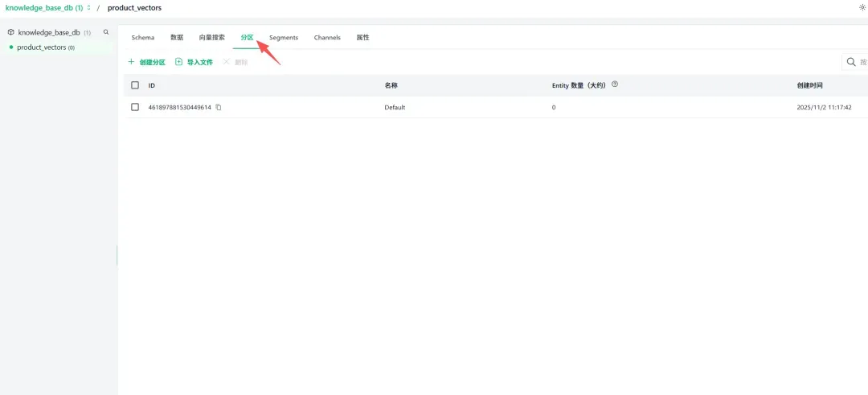Open the knowledge_base_db database switcher dropdown
This screenshot has width=868, height=395.
click(47, 8)
